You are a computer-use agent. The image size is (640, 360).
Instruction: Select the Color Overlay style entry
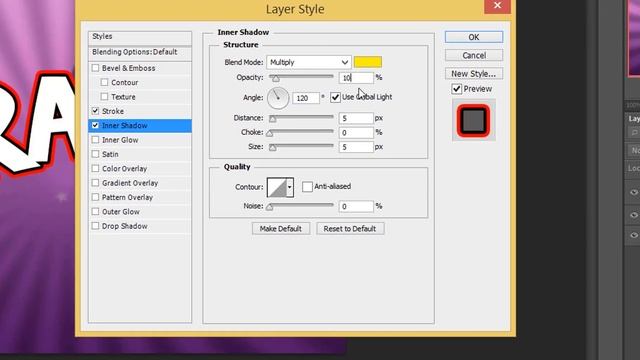pos(124,169)
